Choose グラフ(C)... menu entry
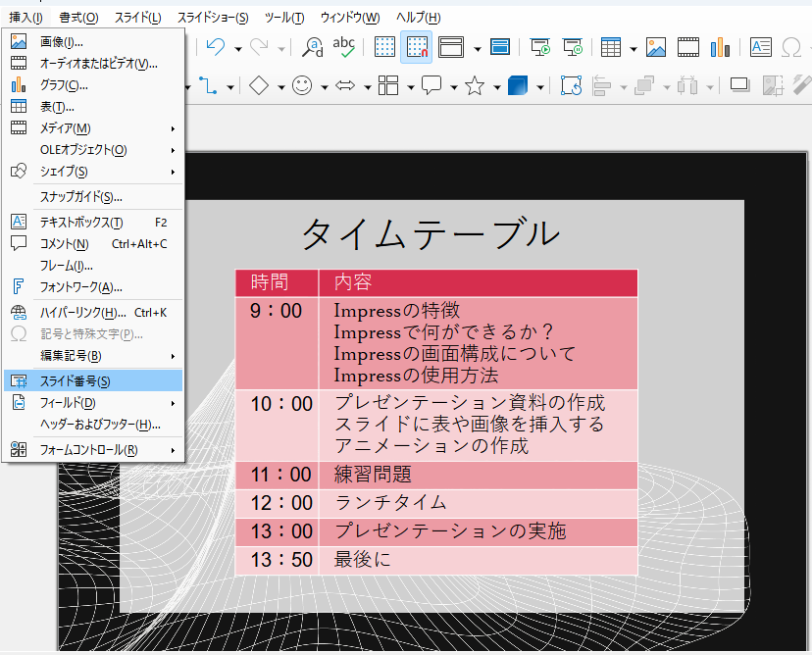 point(93,85)
